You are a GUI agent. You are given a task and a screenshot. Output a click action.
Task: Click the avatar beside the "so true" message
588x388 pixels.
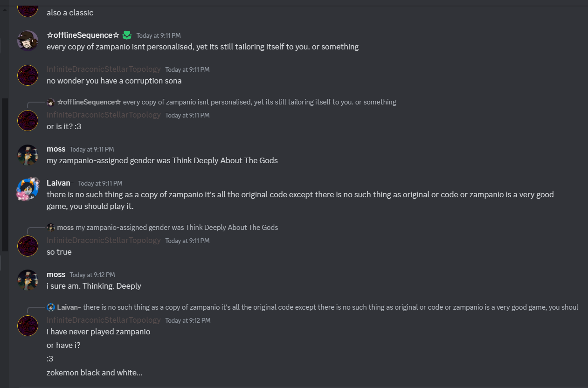tap(28, 246)
